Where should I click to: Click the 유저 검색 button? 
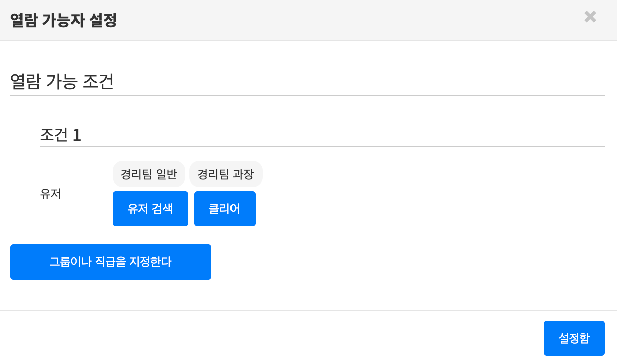coord(150,209)
